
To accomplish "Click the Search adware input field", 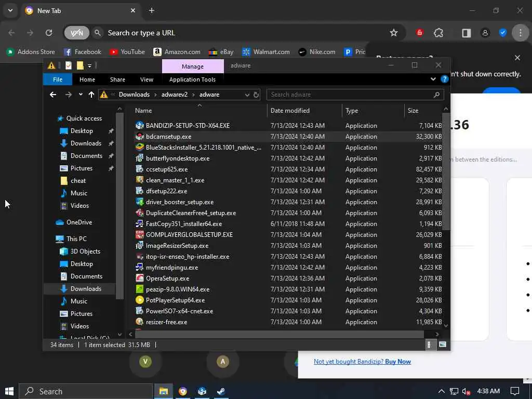I will click(355, 95).
